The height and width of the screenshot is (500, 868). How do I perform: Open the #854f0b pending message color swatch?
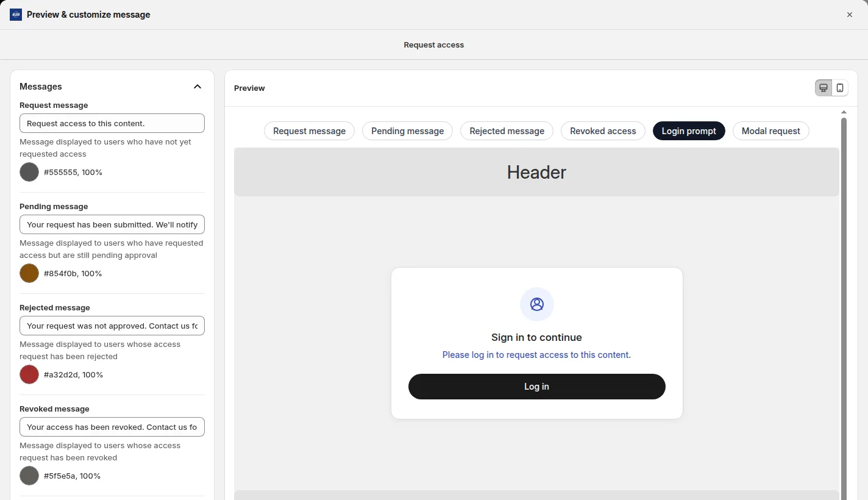click(x=29, y=273)
